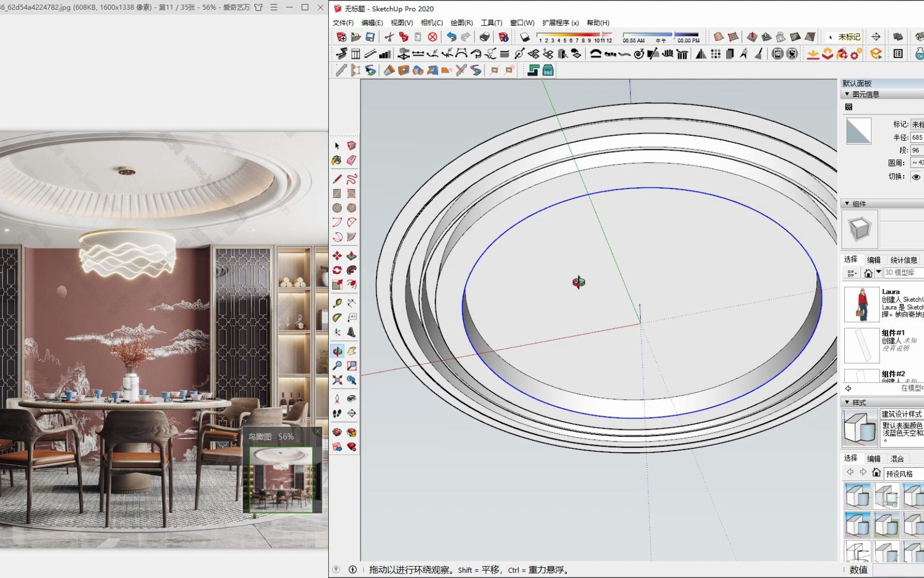924x578 pixels.
Task: Click Zoom Extents tool
Action: point(337,380)
